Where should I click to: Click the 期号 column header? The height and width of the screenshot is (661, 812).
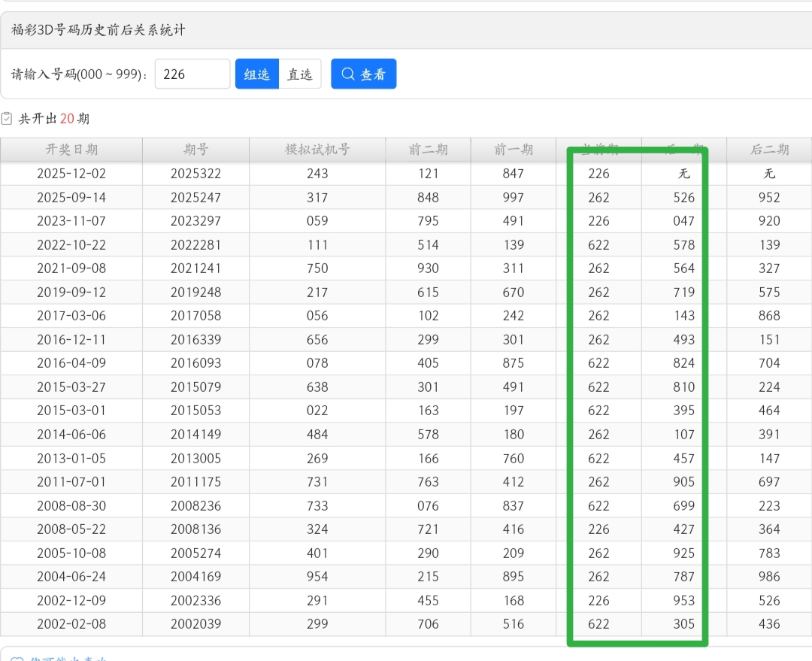195,150
